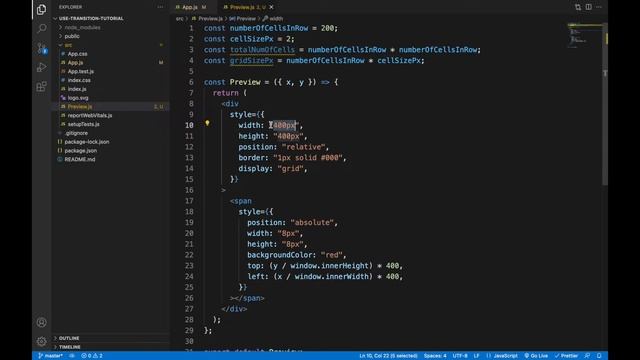The image size is (640, 360).
Task: Open App.test.js in the explorer
Action: coord(80,71)
